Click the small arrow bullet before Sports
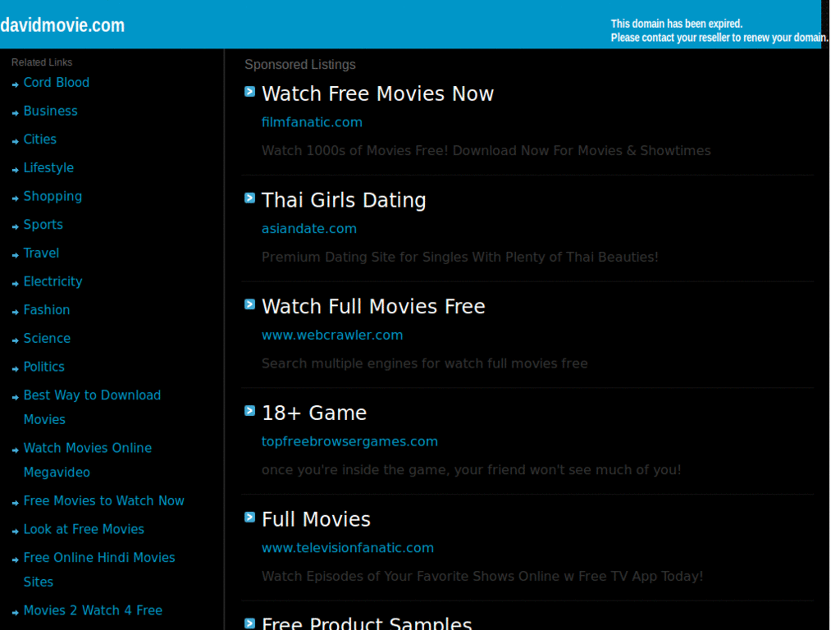Image resolution: width=840 pixels, height=630 pixels. 15,226
